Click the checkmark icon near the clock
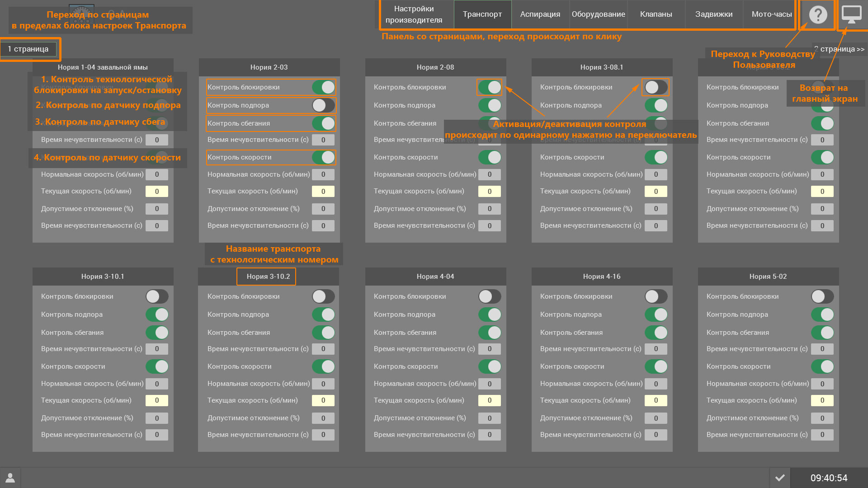The height and width of the screenshot is (488, 868). click(x=780, y=478)
